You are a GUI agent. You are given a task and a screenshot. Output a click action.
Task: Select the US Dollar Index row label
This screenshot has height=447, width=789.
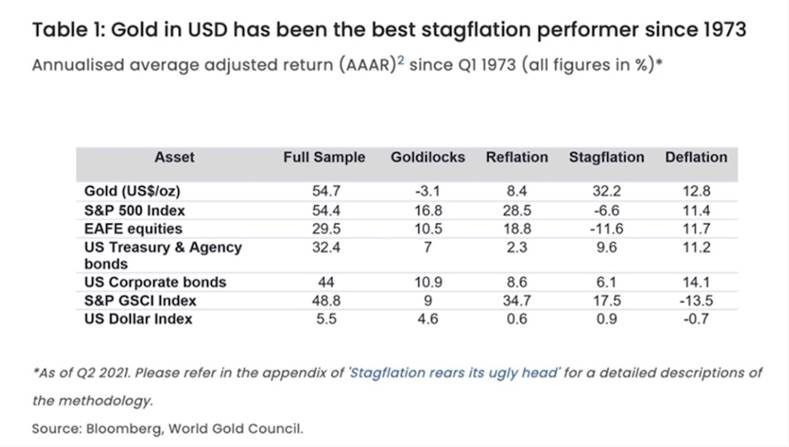coord(137,318)
